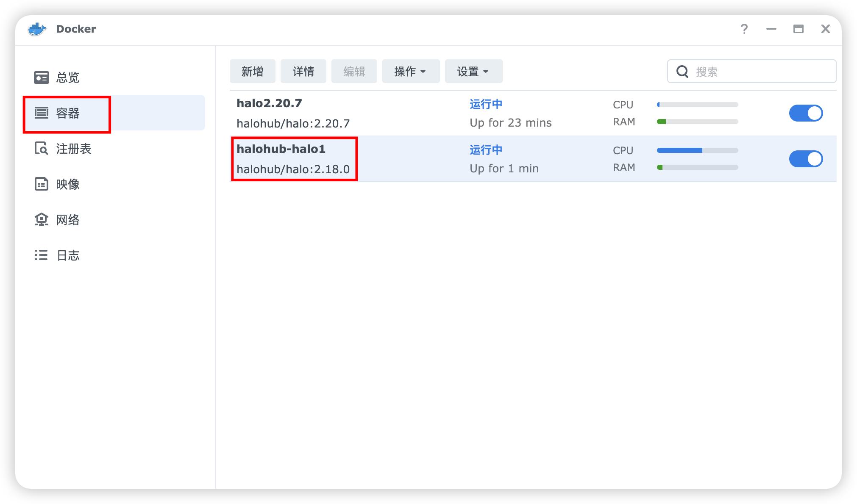
Task: Maximize the Docker window
Action: 799,29
